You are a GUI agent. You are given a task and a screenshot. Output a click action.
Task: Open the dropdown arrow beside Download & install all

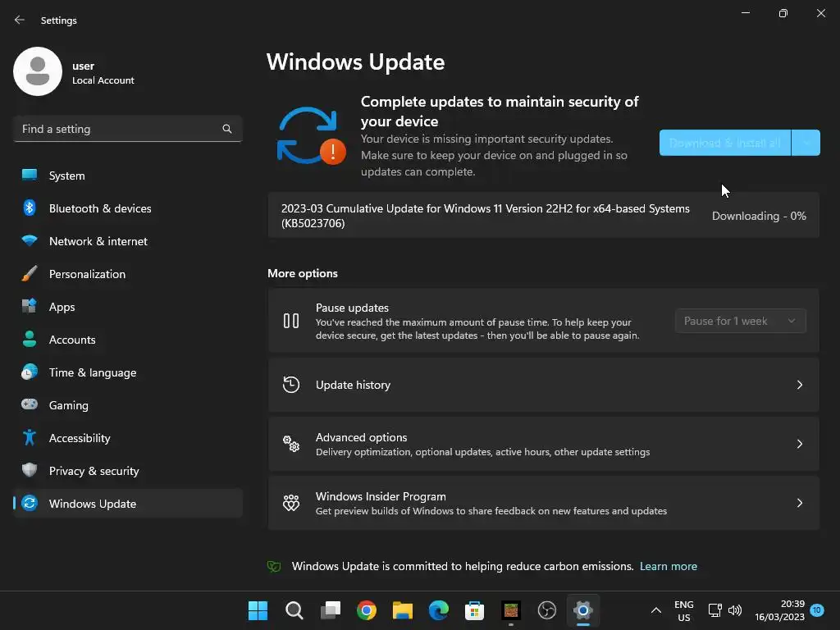click(x=806, y=143)
